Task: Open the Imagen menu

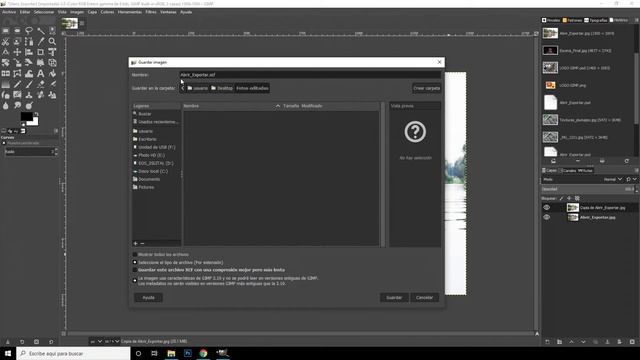Action: tap(77, 12)
